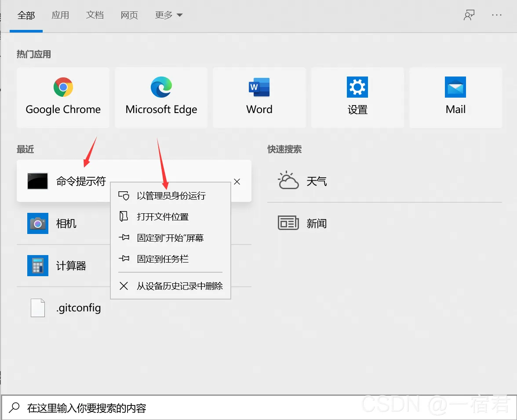Viewport: 517px width, 420px height.
Task: Open the Mail app tile
Action: point(455,97)
